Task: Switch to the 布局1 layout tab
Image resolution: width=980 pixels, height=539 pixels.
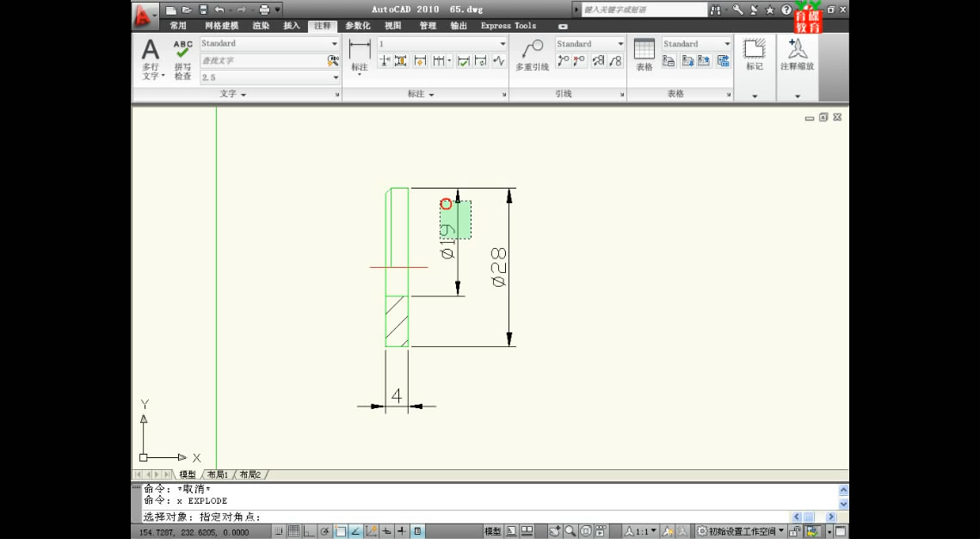Action: pos(218,474)
